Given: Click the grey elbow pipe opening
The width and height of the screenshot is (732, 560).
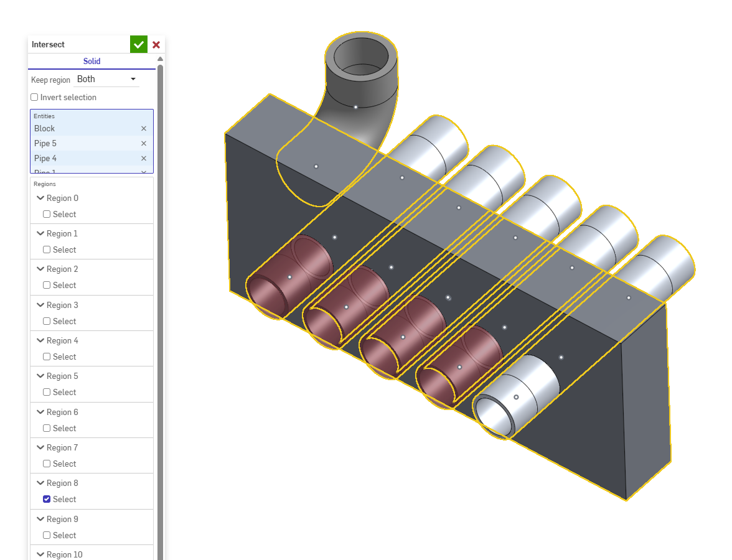Looking at the screenshot, I should coord(361,57).
